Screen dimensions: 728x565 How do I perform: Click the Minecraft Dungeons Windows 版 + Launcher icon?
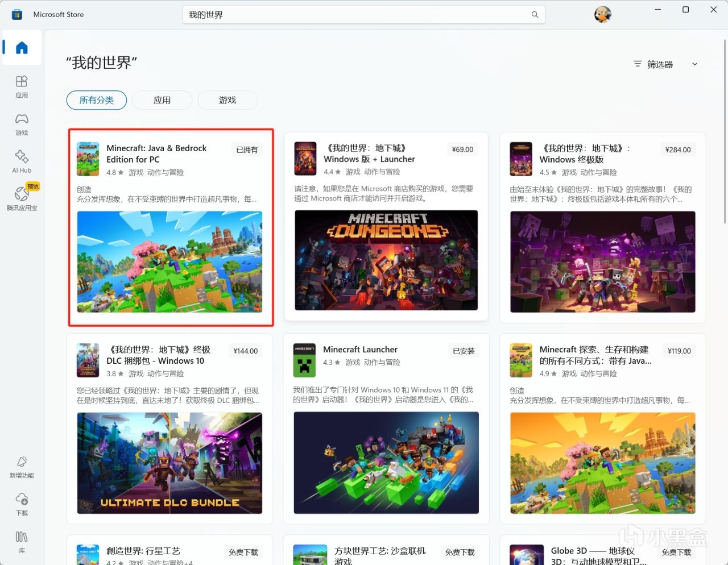coord(305,159)
